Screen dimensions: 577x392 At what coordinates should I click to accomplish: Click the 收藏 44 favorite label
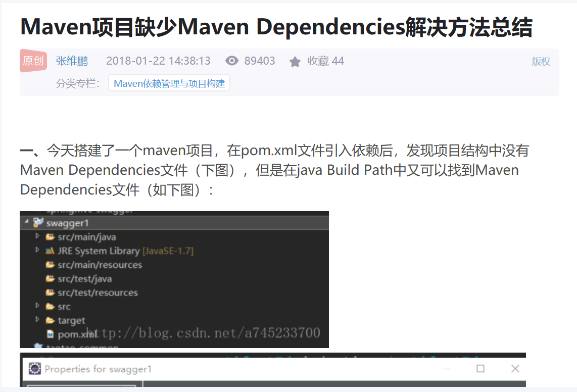tap(326, 61)
